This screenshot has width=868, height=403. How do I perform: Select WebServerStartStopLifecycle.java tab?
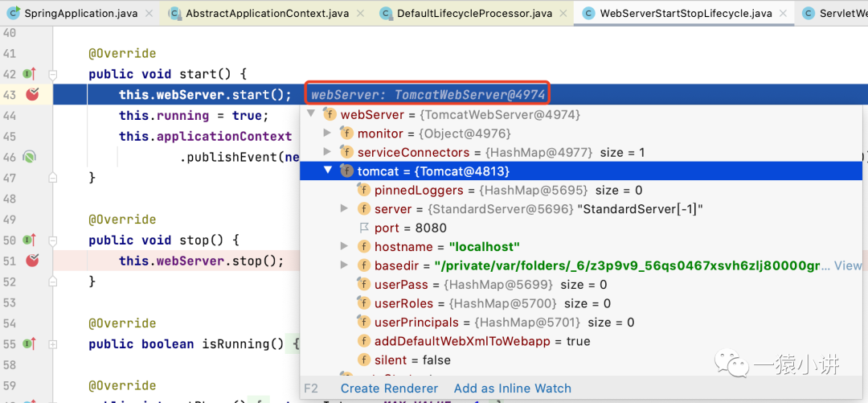(x=684, y=12)
